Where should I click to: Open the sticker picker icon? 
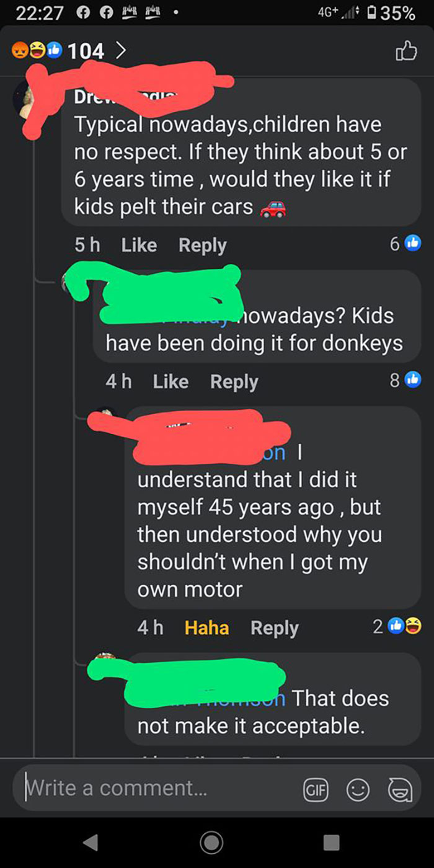point(400,789)
